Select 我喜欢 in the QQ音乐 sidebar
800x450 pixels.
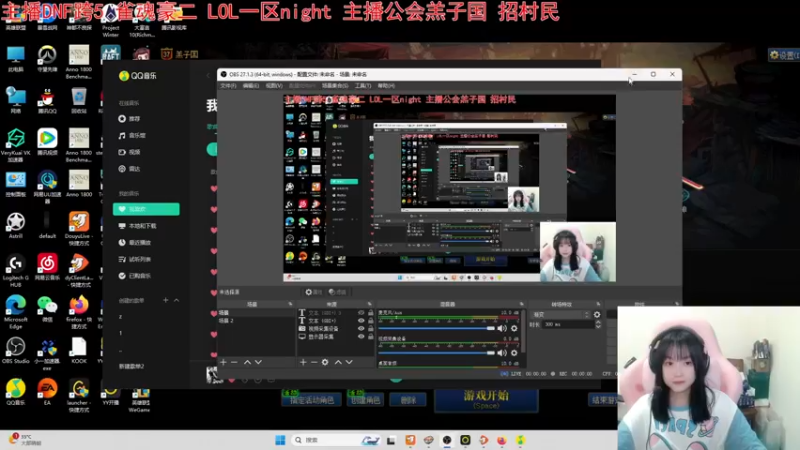tap(146, 209)
